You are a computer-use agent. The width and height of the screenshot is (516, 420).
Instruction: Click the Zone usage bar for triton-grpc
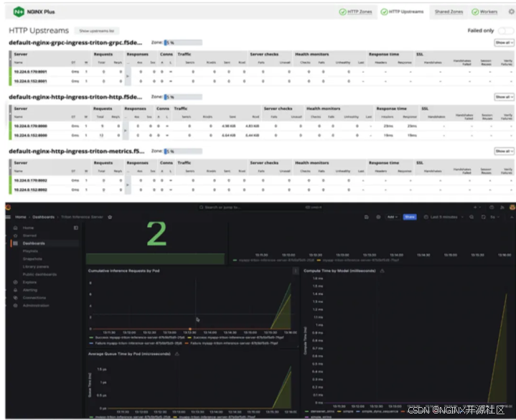pos(183,42)
